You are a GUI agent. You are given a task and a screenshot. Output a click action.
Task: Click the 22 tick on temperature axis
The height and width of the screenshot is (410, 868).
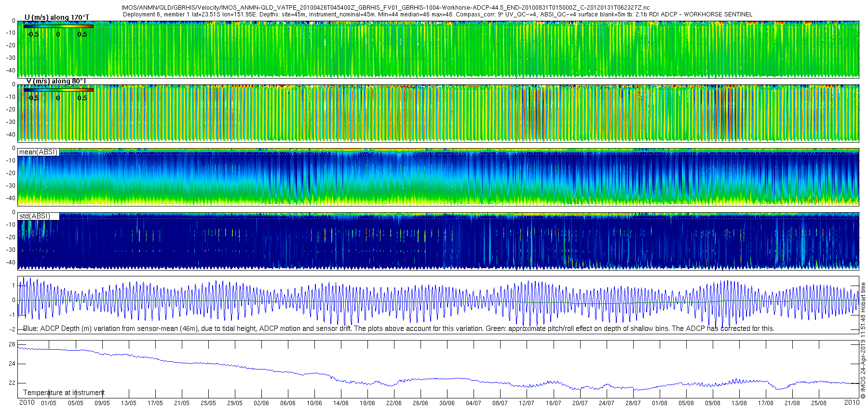(12, 383)
